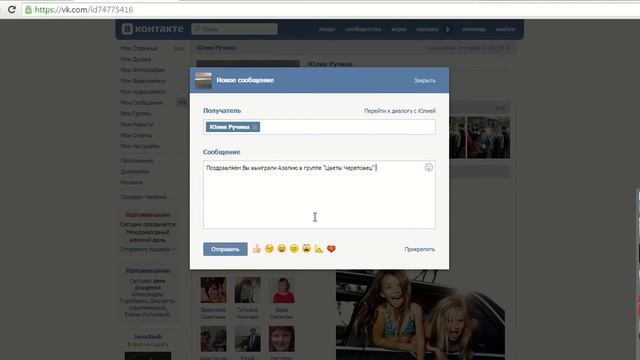Click the advertisement photo of laughing girls
640x360 pixels.
coord(420,315)
